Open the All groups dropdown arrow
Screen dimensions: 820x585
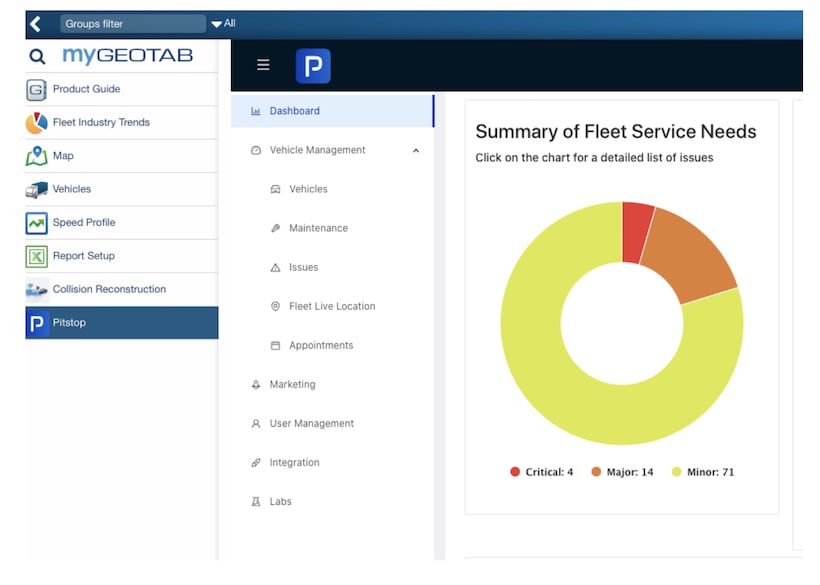(x=216, y=24)
